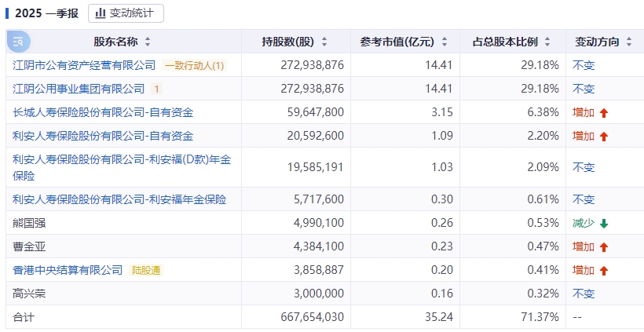
Task: Open 香港中央结算有限公司 shareholder link
Action: pos(68,270)
